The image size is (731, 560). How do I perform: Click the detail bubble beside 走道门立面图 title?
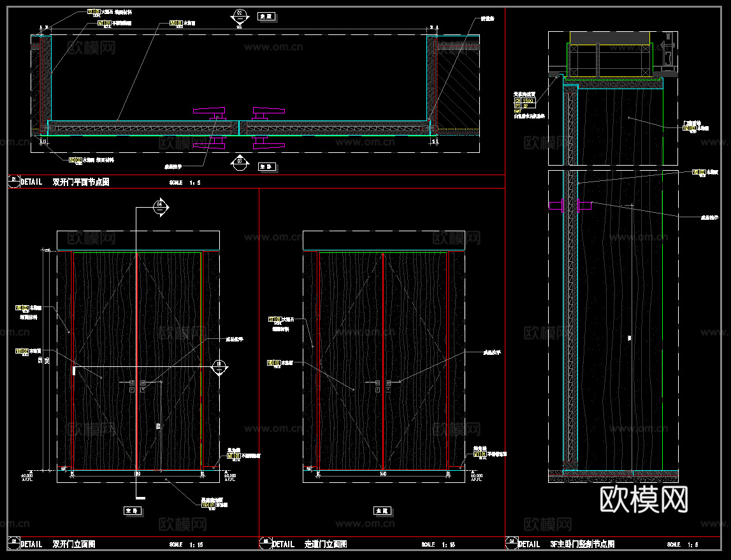(264, 544)
